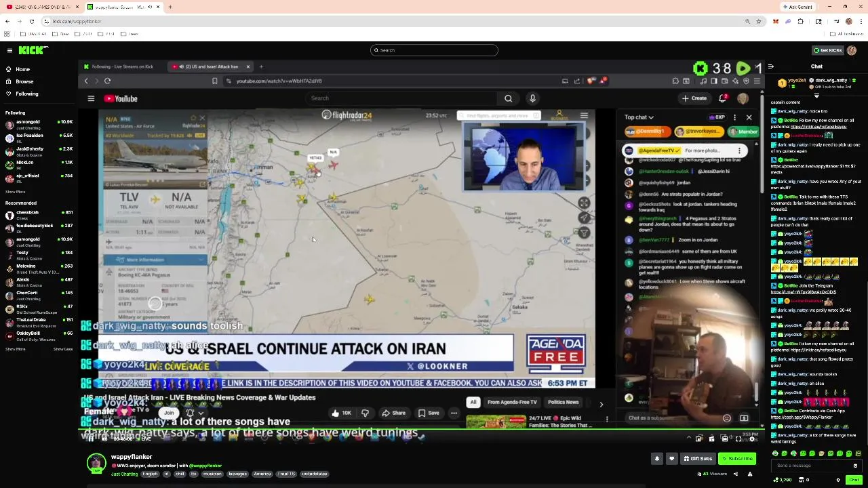Image resolution: width=868 pixels, height=488 pixels.
Task: Show next filter chips with arrow
Action: point(601,404)
